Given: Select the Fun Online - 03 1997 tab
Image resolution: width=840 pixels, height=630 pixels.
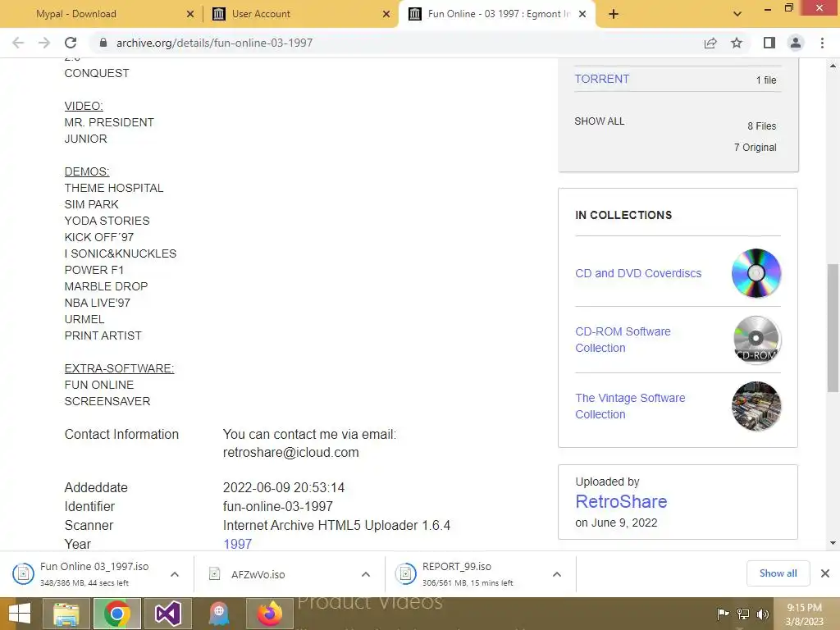Looking at the screenshot, I should click(499, 14).
